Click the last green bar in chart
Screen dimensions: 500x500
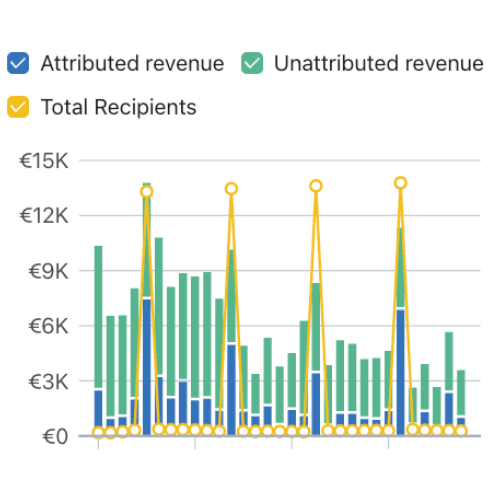coord(461,393)
